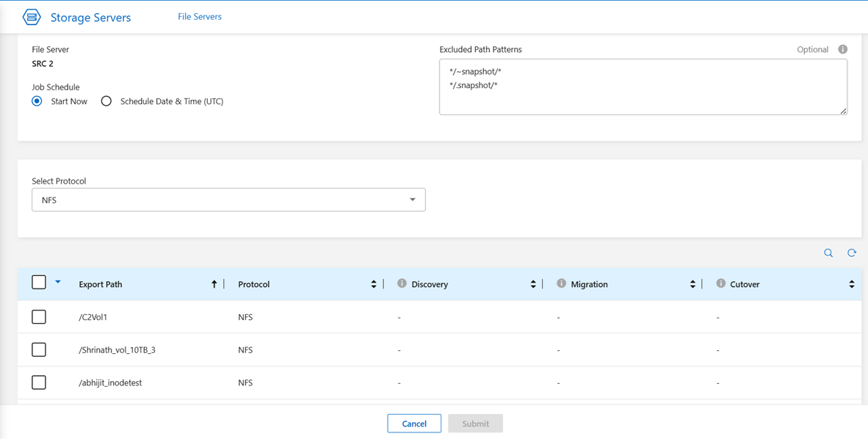Click the NFS protocol cell for /C2Vol1
868x439 pixels.
245,317
